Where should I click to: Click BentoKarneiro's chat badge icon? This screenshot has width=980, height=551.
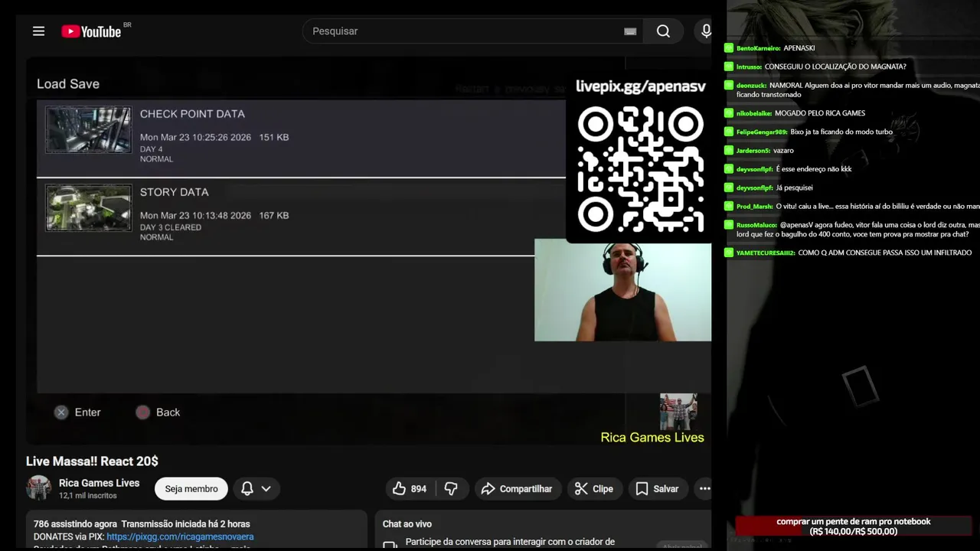(x=729, y=48)
